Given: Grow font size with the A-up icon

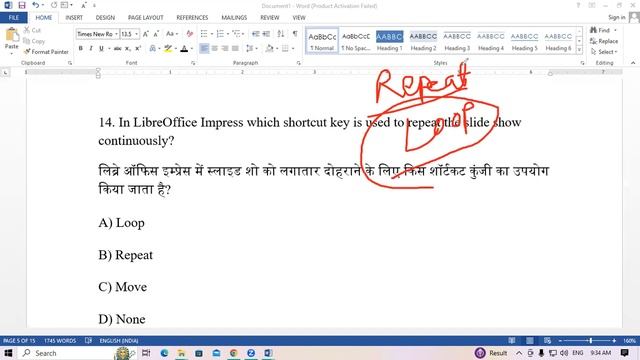Looking at the screenshot, I should coord(146,34).
